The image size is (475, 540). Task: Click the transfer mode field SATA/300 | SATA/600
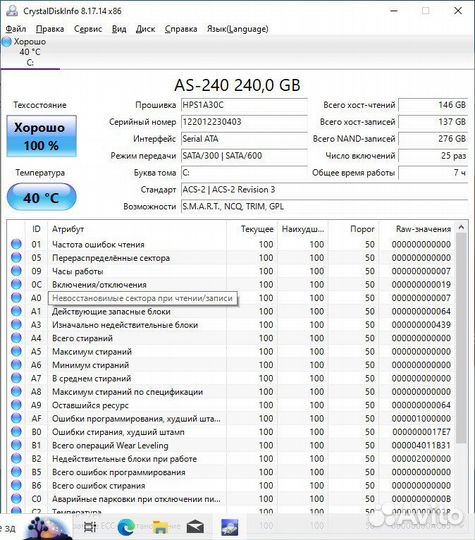pos(244,156)
